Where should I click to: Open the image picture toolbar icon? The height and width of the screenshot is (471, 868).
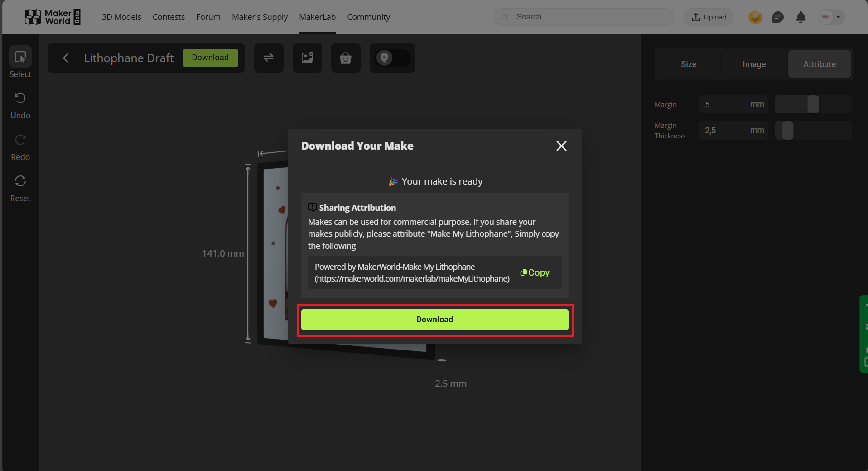307,58
